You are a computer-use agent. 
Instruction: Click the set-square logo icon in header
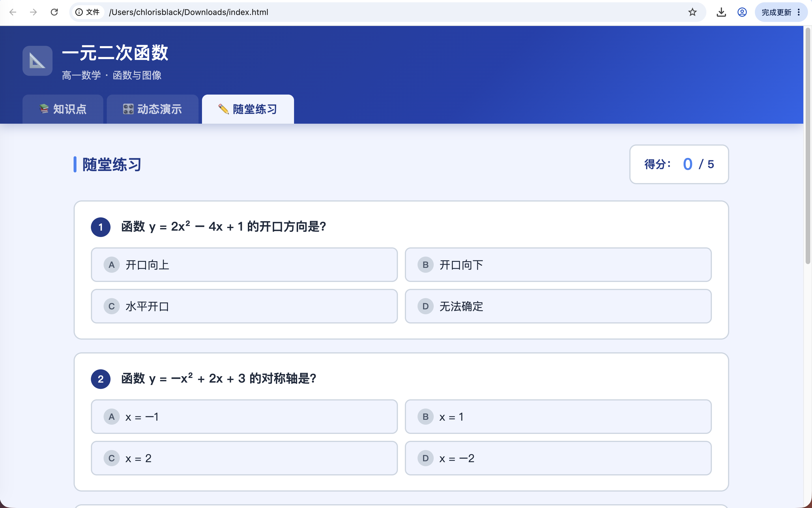click(x=37, y=61)
